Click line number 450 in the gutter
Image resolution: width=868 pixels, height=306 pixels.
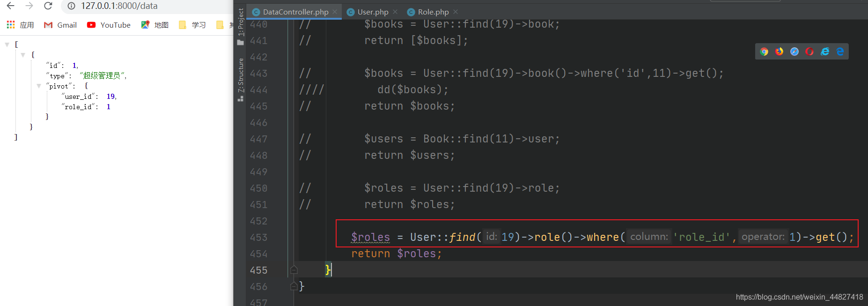pyautogui.click(x=258, y=188)
